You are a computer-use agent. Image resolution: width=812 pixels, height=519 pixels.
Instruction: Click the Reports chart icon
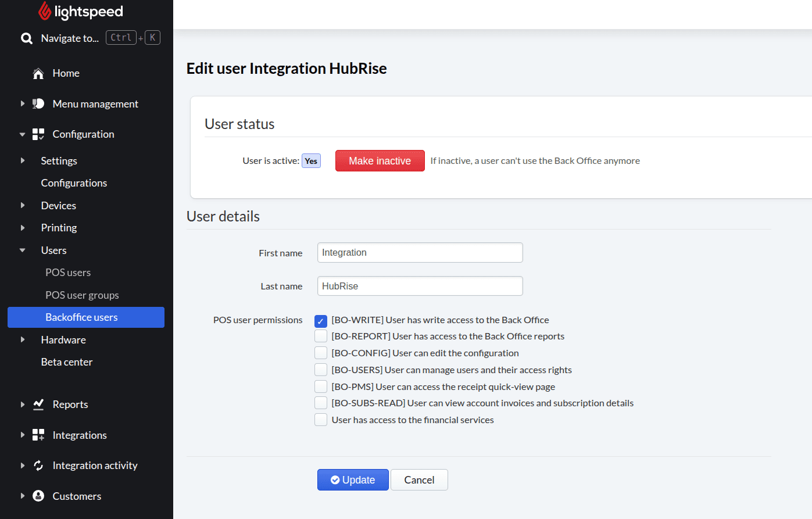[x=38, y=404]
